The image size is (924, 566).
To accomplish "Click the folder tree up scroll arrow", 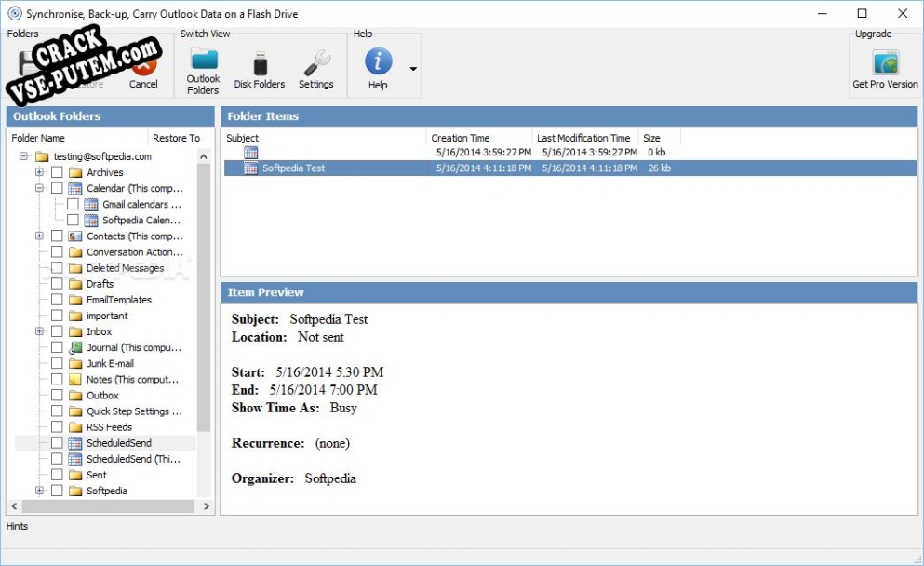I will pos(203,156).
